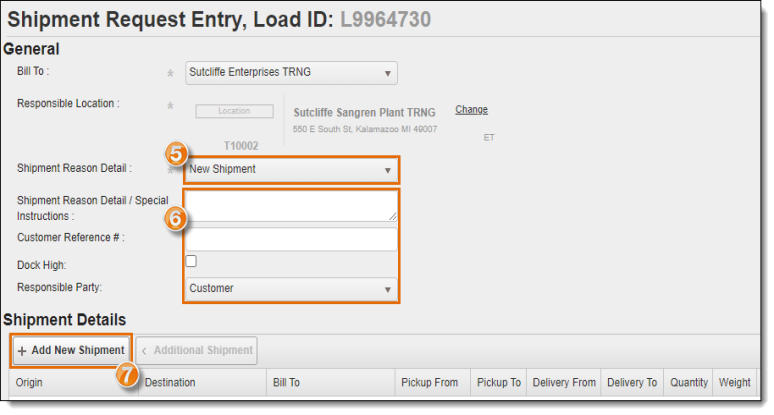Click step marker number 6

coord(175,219)
